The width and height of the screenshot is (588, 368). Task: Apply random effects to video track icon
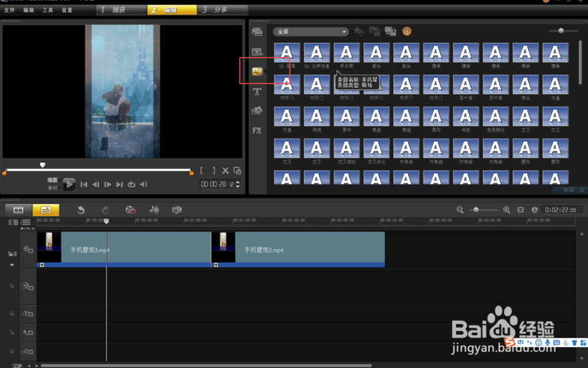390,32
